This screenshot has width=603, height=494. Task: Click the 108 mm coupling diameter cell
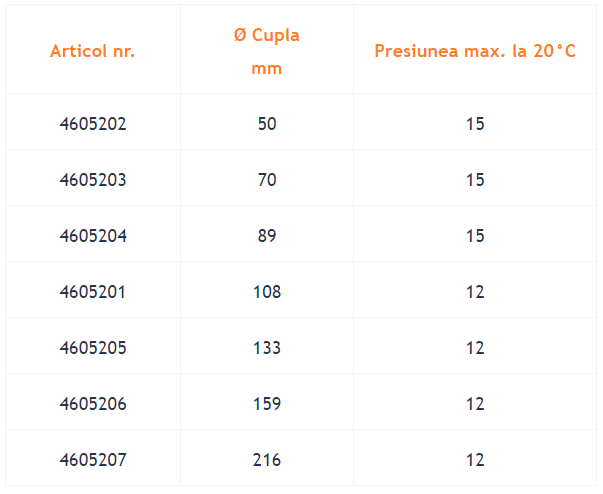267,292
